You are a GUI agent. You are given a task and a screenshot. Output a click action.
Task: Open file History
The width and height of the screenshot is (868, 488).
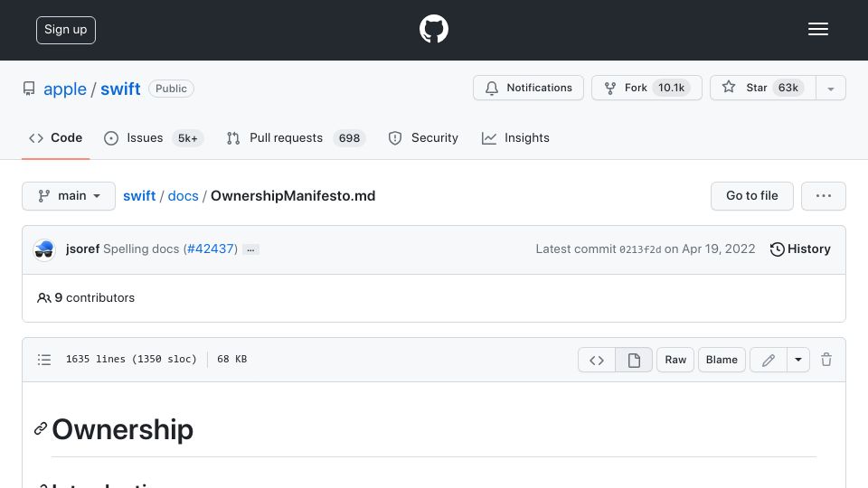pos(800,249)
